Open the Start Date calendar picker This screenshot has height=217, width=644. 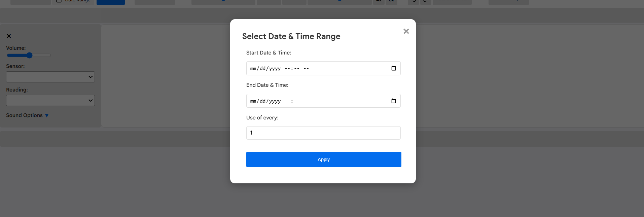(393, 68)
